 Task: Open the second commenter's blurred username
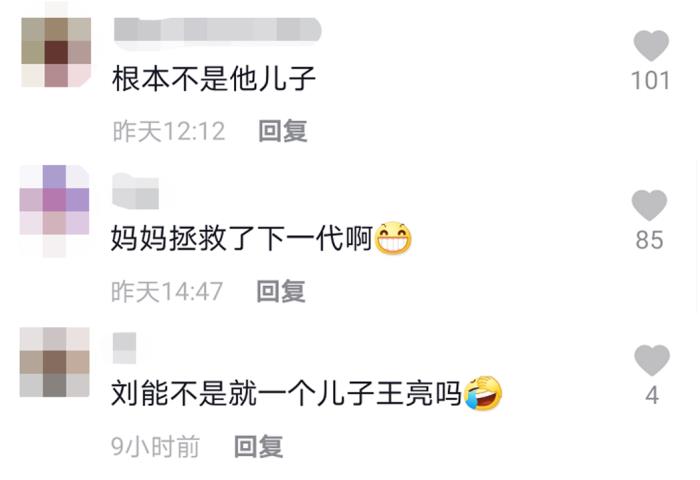click(135, 192)
